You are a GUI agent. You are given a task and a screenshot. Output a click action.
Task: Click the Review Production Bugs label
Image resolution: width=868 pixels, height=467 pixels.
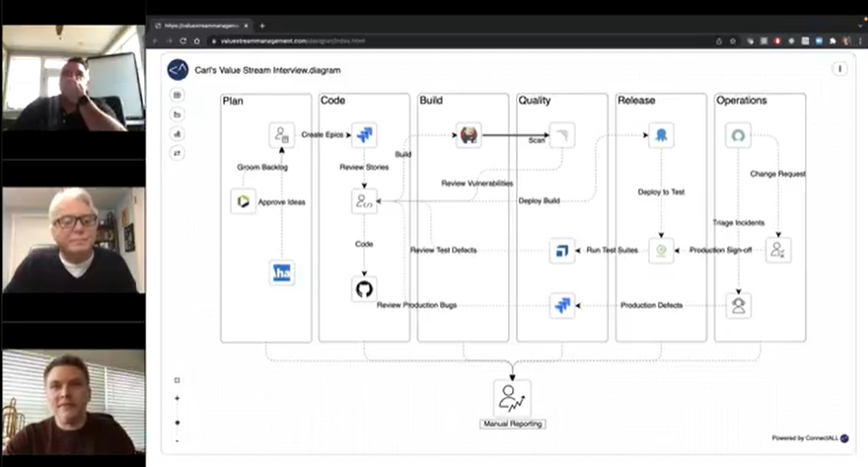click(x=416, y=305)
